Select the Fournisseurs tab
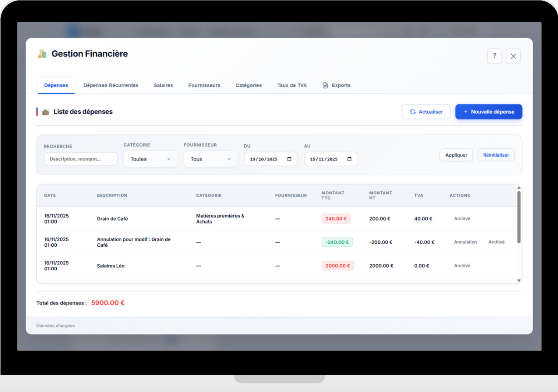The image size is (558, 392). pyautogui.click(x=204, y=85)
